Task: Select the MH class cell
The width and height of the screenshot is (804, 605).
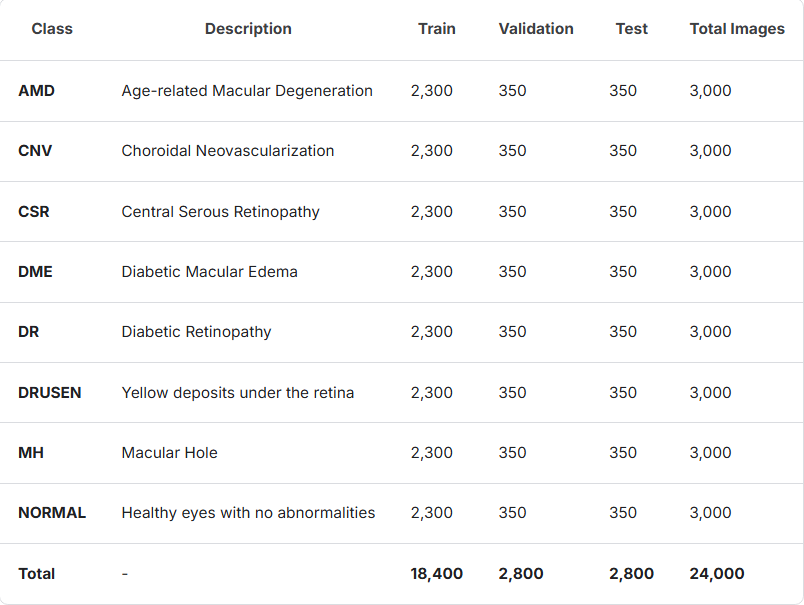Action: tap(31, 453)
